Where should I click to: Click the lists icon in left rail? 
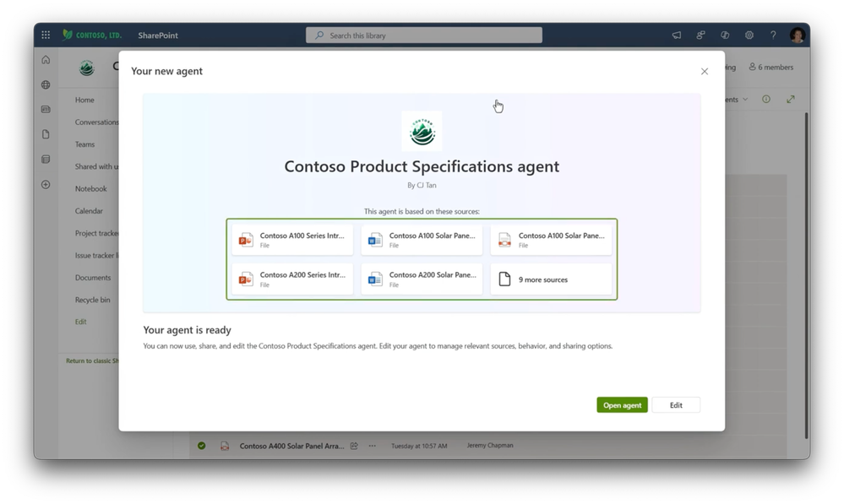pos(46,160)
